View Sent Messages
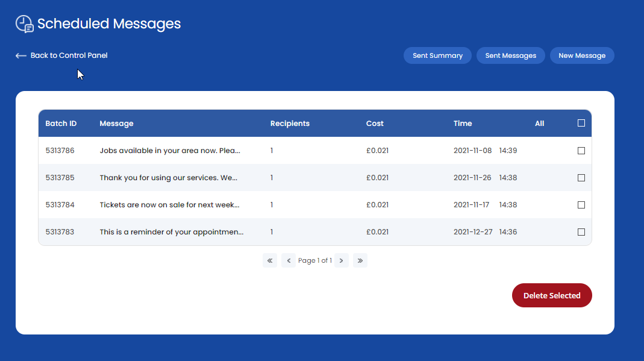 point(510,55)
